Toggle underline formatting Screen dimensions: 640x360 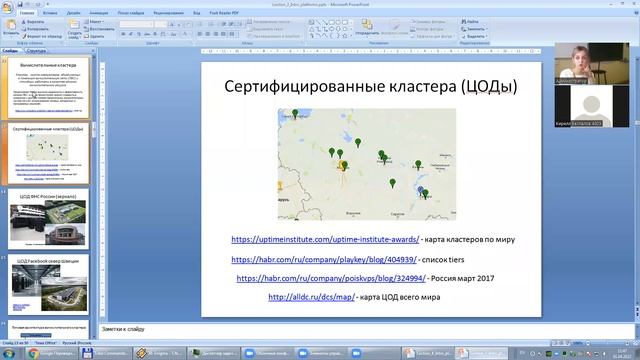coord(139,34)
